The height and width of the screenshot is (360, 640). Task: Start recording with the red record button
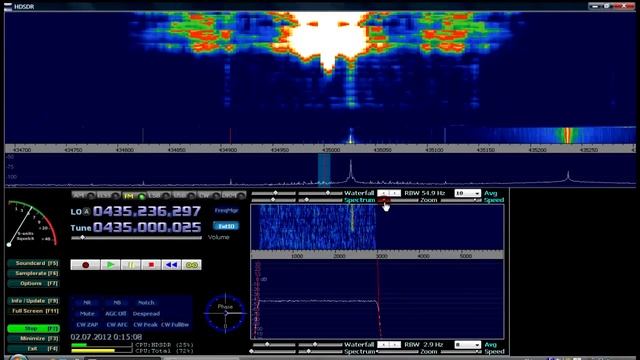85,265
